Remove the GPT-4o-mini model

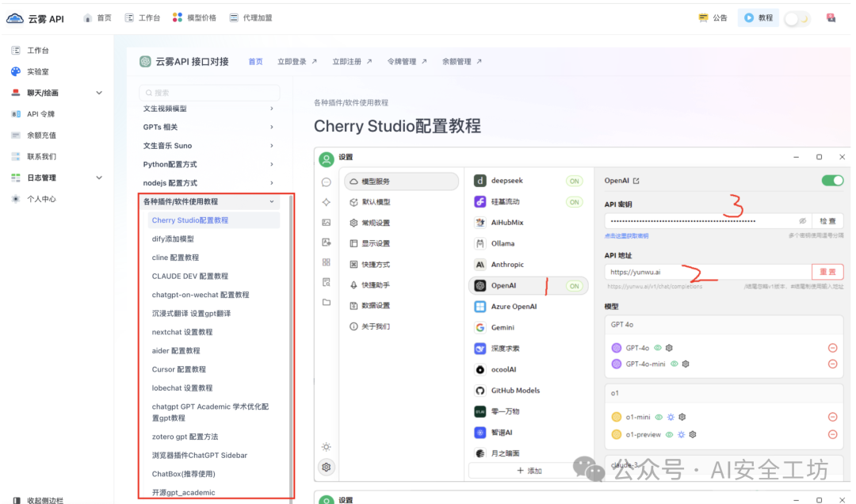coord(832,365)
